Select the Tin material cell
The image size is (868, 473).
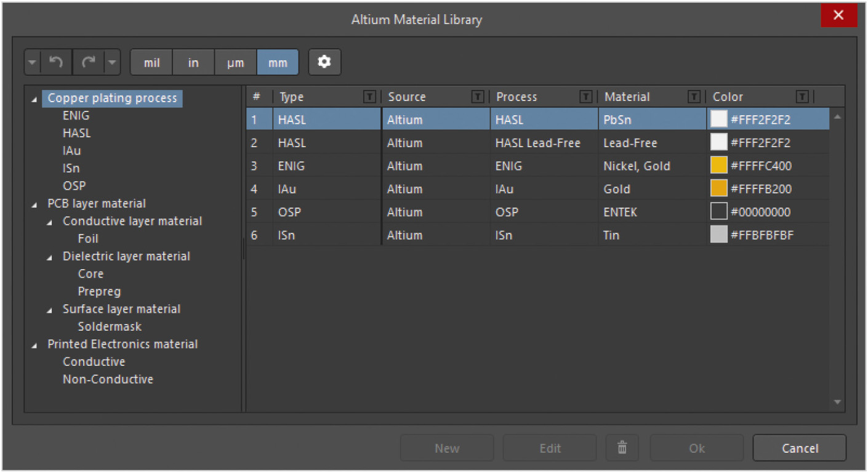coord(653,235)
